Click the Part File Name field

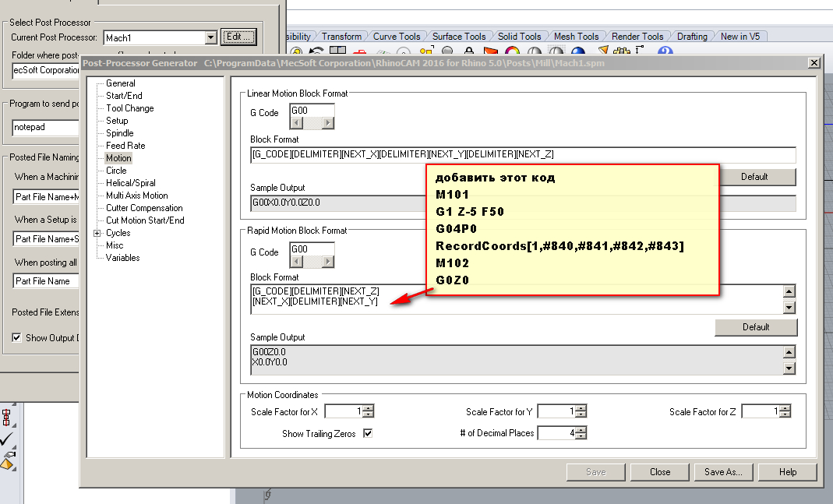(46, 281)
